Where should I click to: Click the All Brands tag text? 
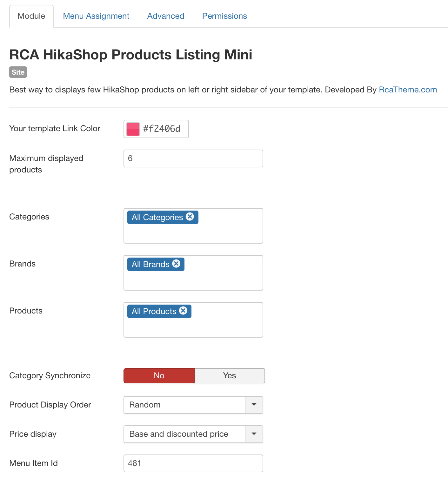tap(150, 264)
